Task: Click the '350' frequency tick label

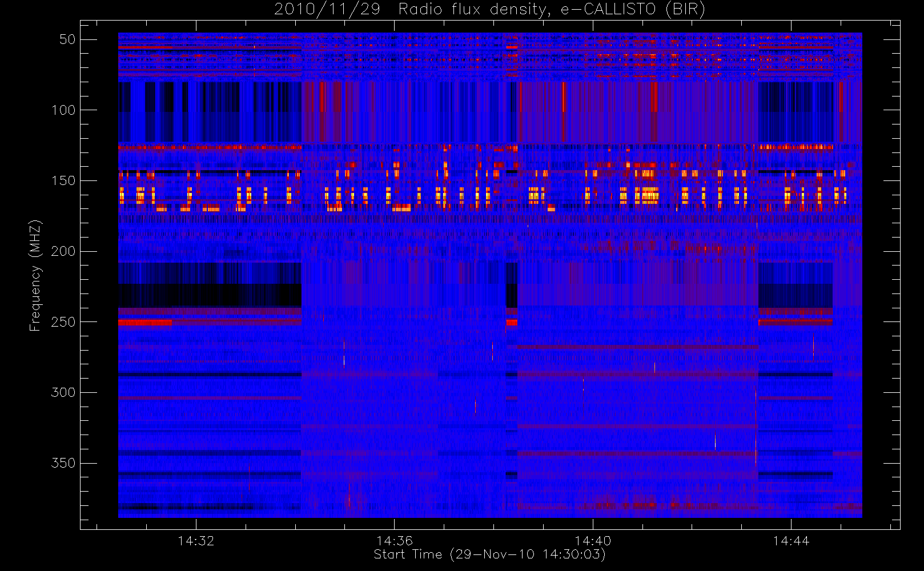Action: click(x=63, y=463)
